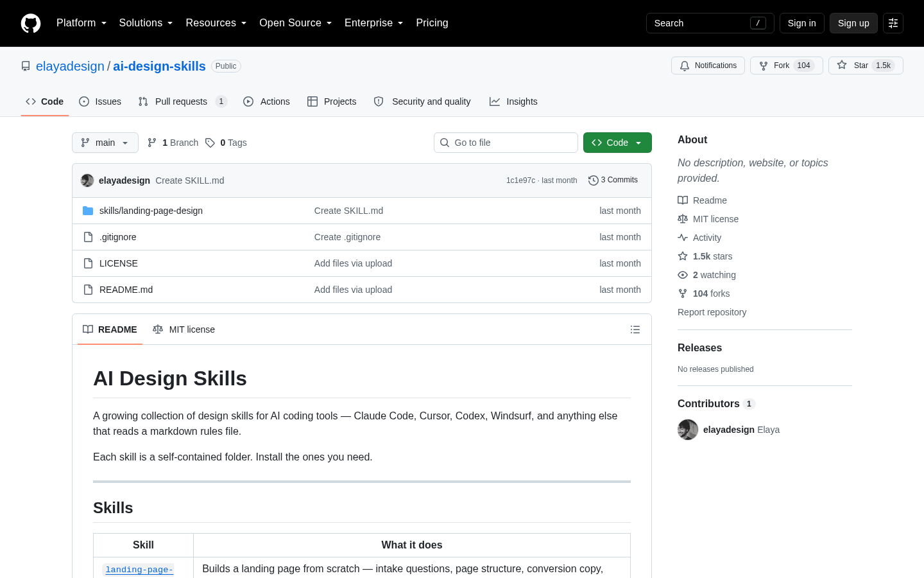Screen dimensions: 924x578
Task: Expand the Open Source menu
Action: pos(295,23)
